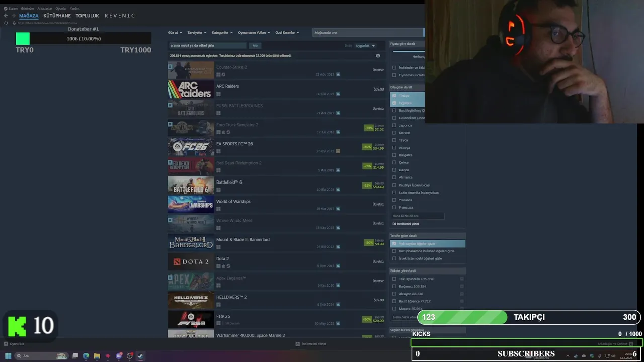644x362 pixels.
Task: Click the arama metni ya da etiket input
Action: point(207,46)
